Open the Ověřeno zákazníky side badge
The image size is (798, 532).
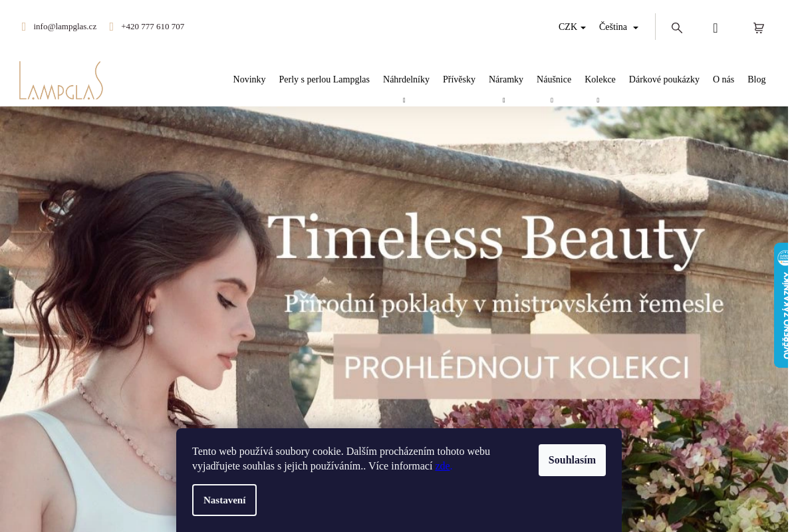pyautogui.click(x=782, y=305)
